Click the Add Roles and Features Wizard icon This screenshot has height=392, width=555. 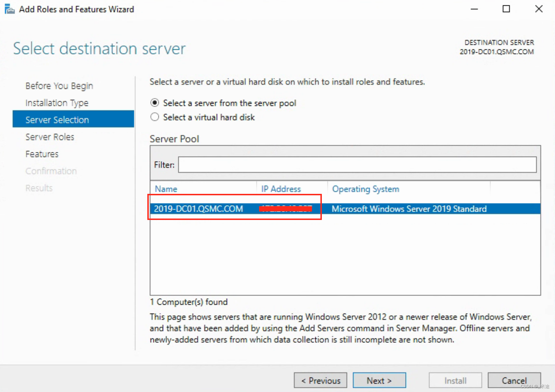[9, 9]
